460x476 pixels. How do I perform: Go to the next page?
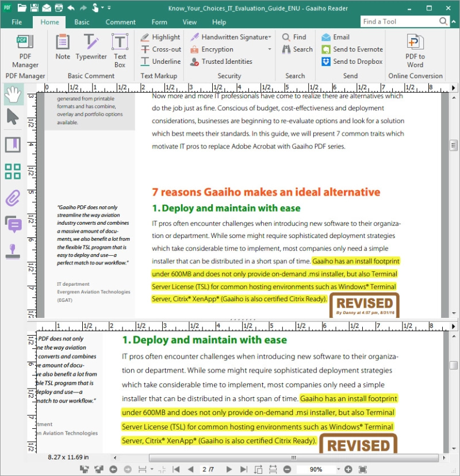229,469
